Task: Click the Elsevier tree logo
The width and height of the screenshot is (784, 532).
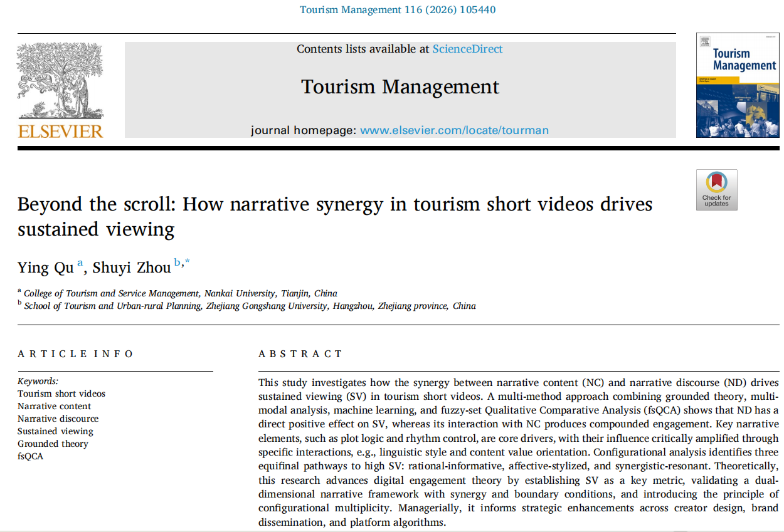Action: 60,80
